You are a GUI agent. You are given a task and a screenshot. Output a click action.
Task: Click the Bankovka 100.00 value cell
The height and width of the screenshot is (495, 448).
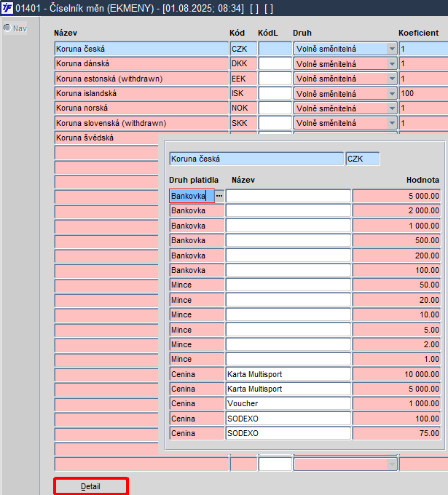[396, 270]
